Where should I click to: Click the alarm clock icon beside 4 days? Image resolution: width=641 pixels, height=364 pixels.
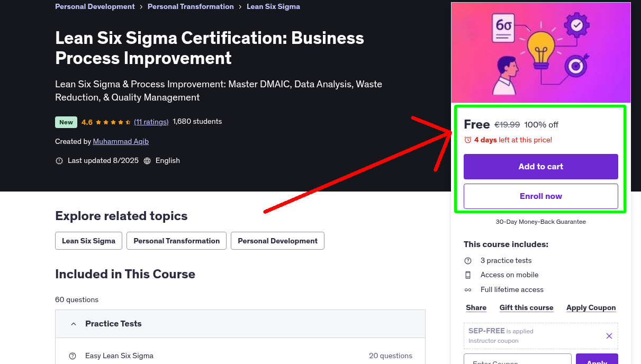click(x=468, y=140)
